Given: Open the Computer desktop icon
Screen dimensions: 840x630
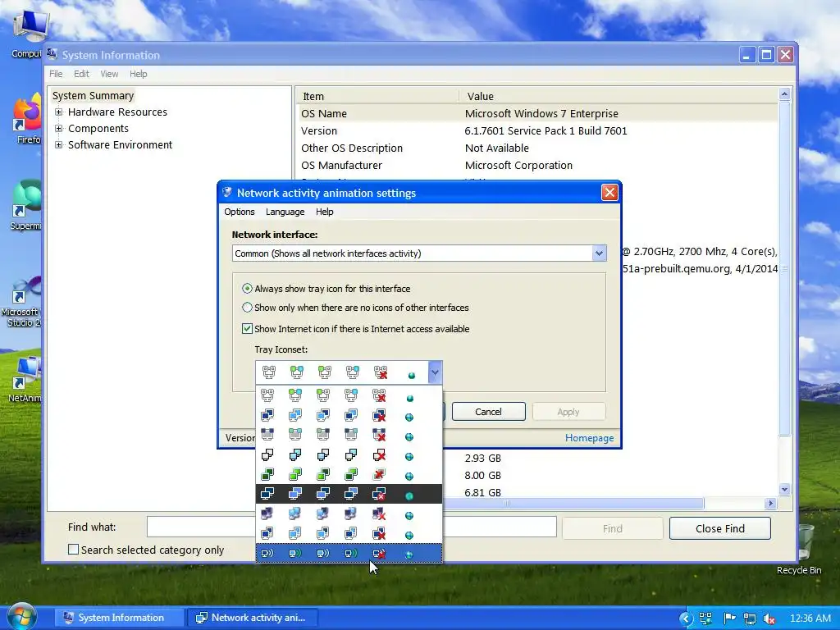Looking at the screenshot, I should (x=29, y=33).
